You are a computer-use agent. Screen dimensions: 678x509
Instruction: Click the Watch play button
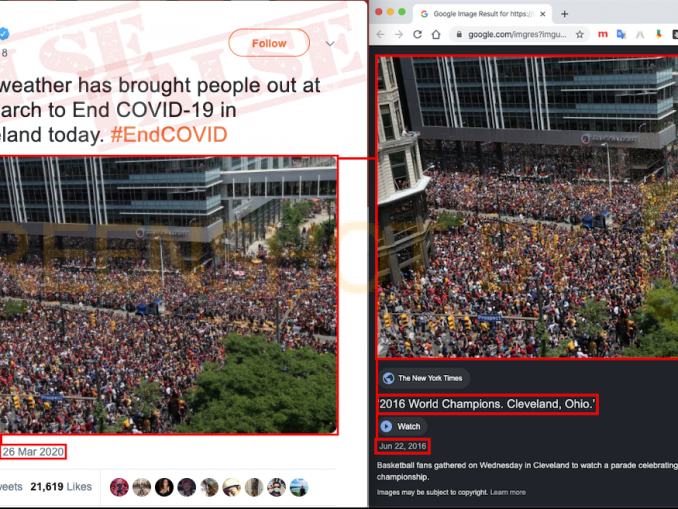[400, 426]
